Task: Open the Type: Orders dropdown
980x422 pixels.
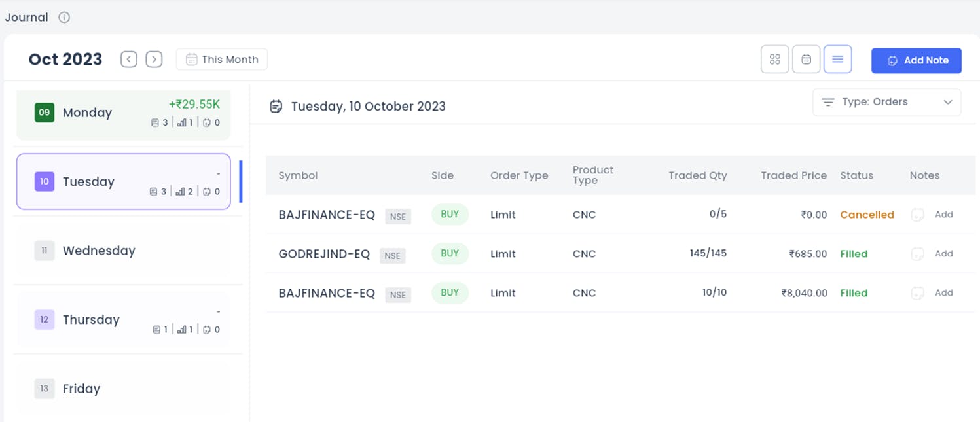Action: point(886,103)
